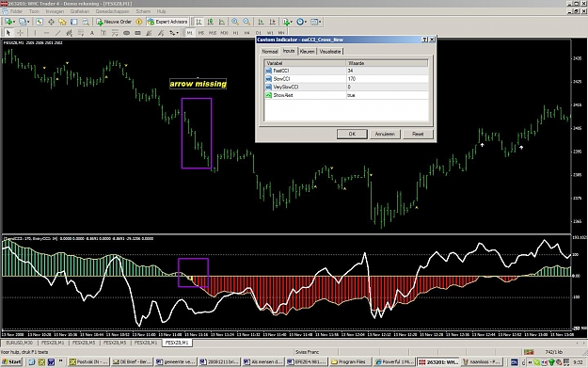Expand the New Chart dropdown arrow
The height and width of the screenshot is (368, 588).
coord(14,22)
